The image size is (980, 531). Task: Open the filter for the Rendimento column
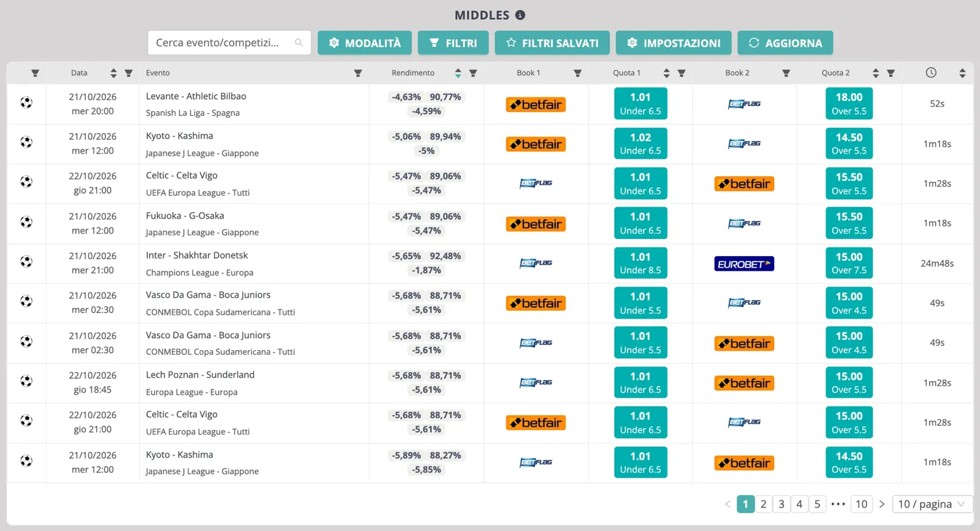pos(473,73)
